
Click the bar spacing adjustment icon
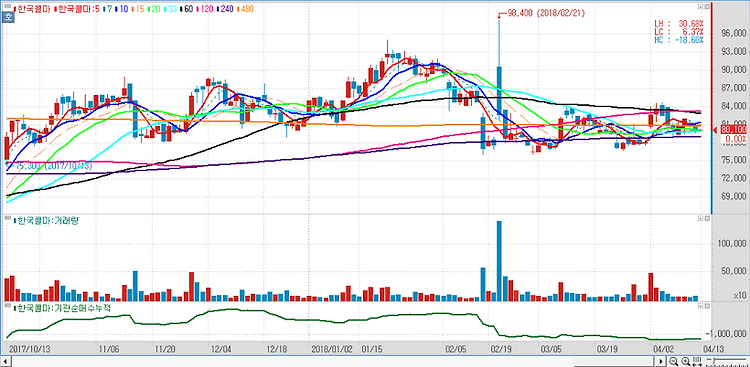coord(697,361)
